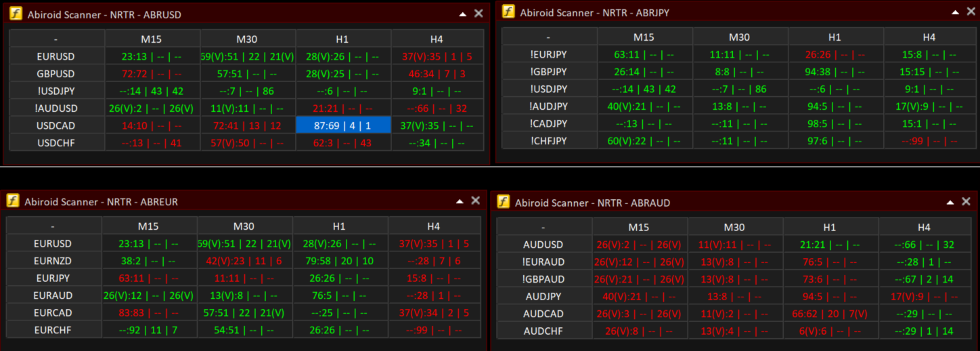Select the highlighted USDCAD H1 cell

pyautogui.click(x=343, y=125)
